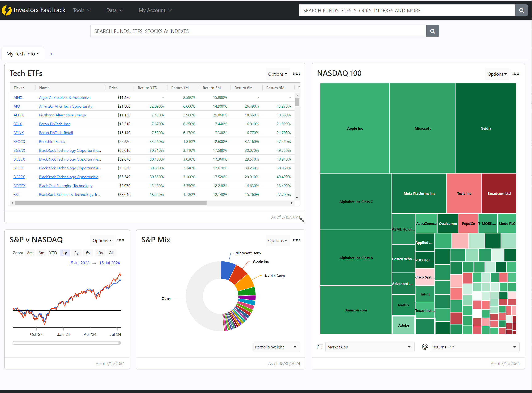Click the 15 Jul 2024 end date

coord(109,263)
